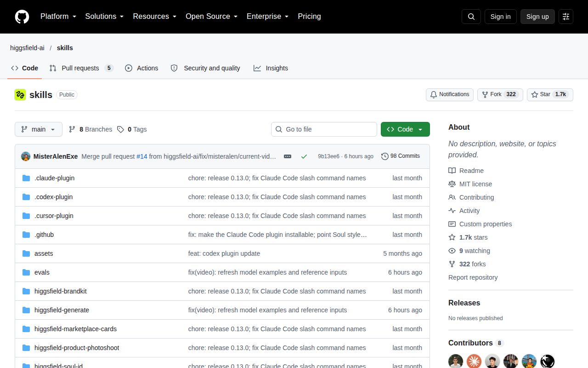Focus the Go to file search field
This screenshot has width=588, height=368.
(324, 129)
